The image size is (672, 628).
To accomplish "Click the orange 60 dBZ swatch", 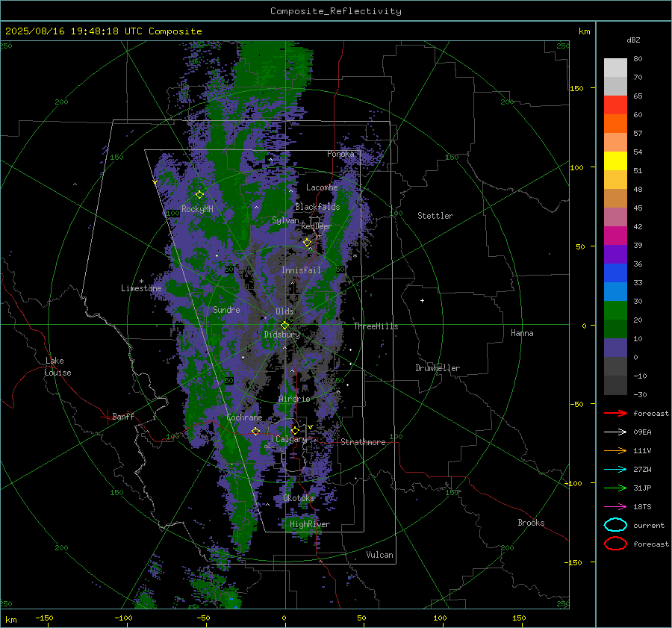I will pyautogui.click(x=615, y=123).
